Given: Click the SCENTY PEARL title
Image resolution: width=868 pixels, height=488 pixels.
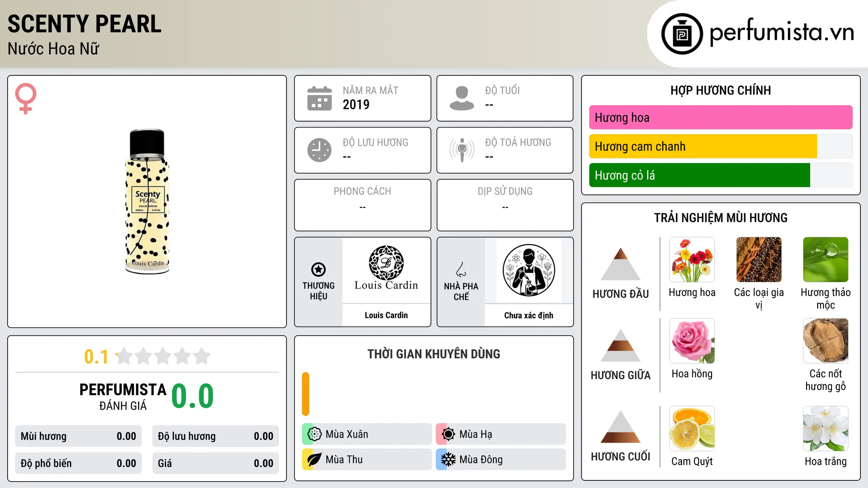Looking at the screenshot, I should click(84, 24).
